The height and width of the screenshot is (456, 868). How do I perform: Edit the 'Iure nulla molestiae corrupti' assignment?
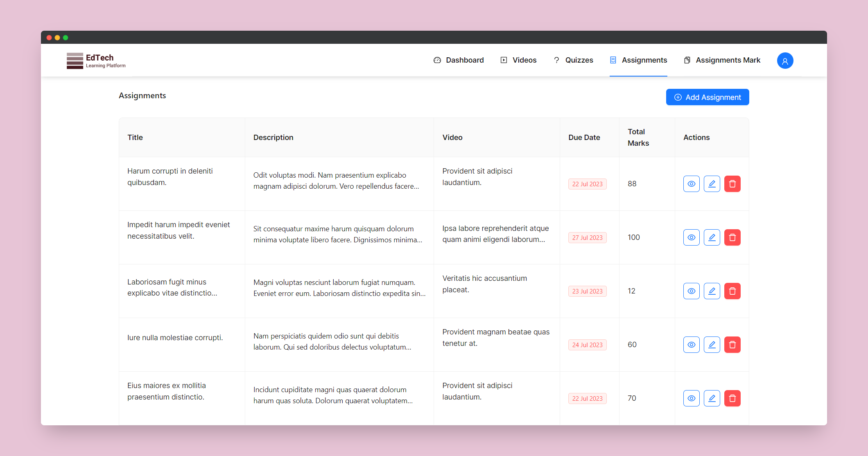coord(712,345)
